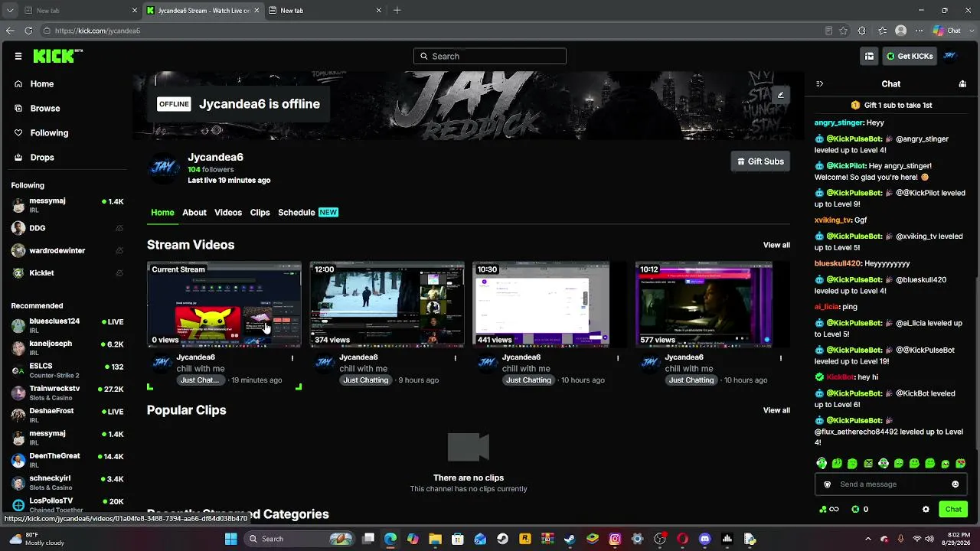Switch to the About tab
Screen dimensions: 980x551
pyautogui.click(x=194, y=213)
